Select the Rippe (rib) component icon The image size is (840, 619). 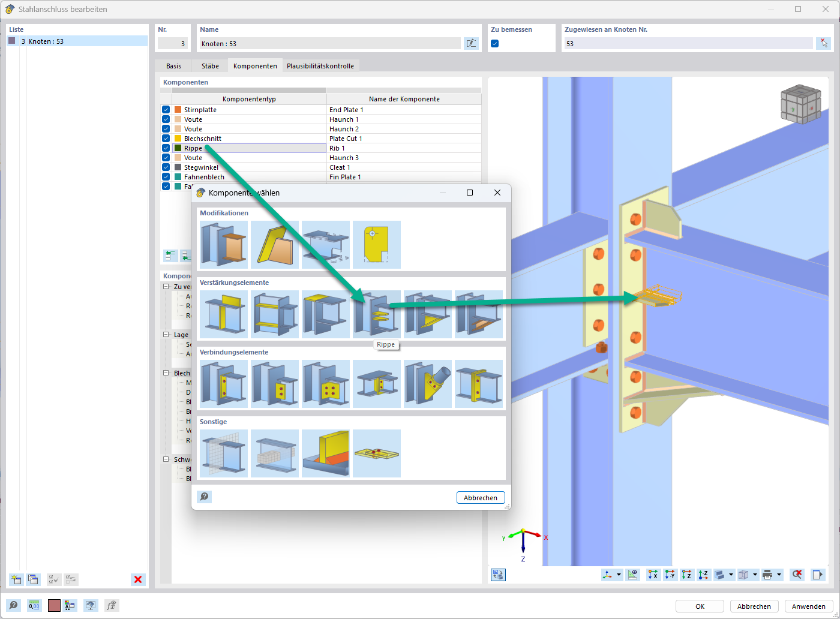coord(377,314)
